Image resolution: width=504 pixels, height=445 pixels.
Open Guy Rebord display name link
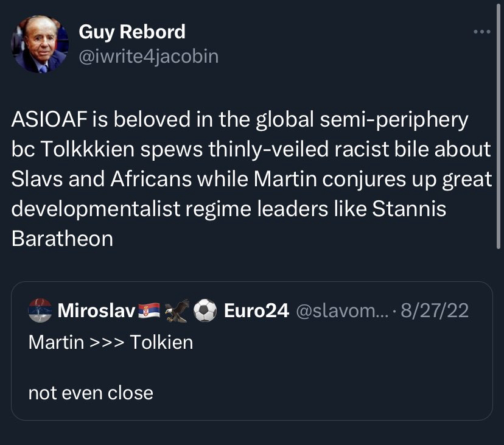point(131,32)
